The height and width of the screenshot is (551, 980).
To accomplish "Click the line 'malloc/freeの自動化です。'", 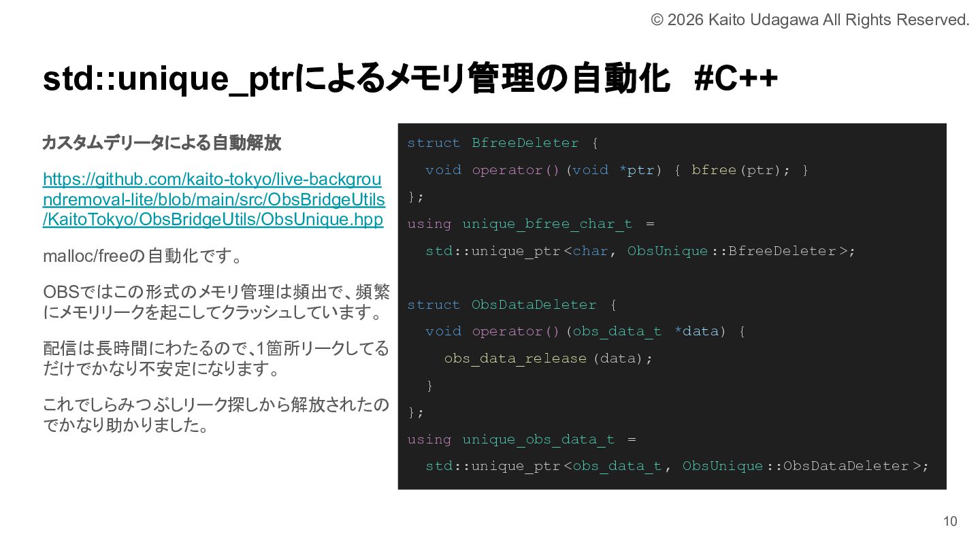I will (x=143, y=256).
